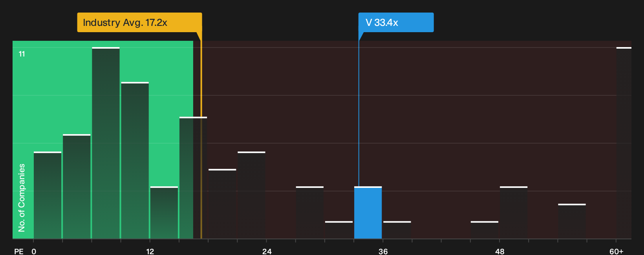This screenshot has height=255, width=644.
Task: Click the 60+ PE bar at right edge
Action: (624, 143)
